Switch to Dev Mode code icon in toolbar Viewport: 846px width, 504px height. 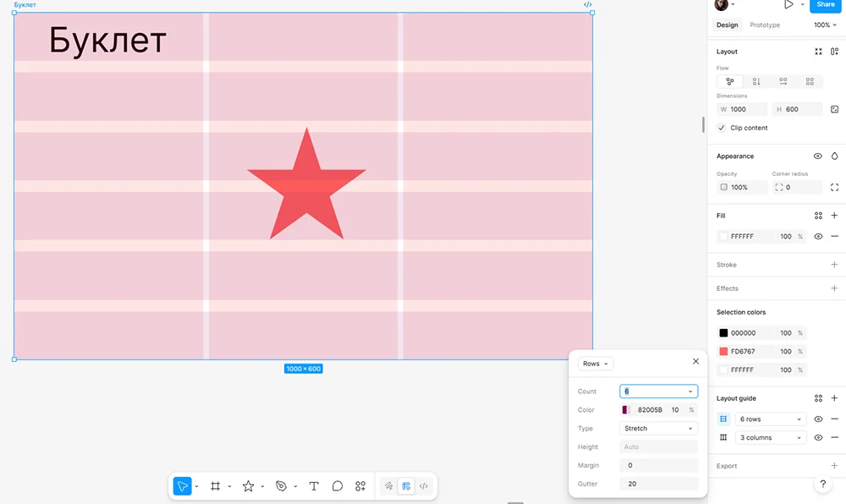(424, 486)
